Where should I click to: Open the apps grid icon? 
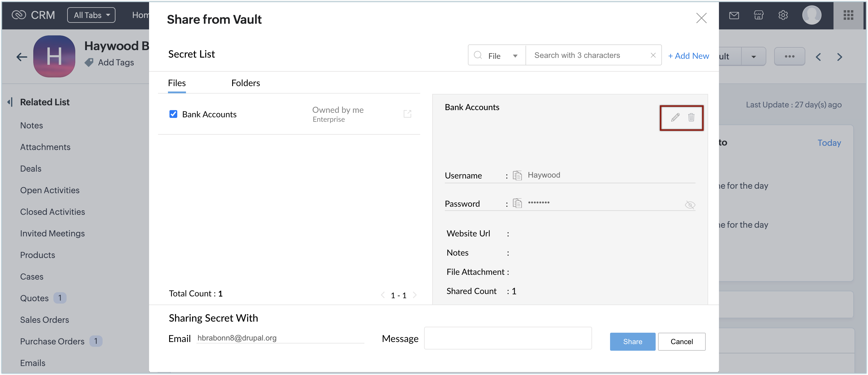tap(848, 15)
